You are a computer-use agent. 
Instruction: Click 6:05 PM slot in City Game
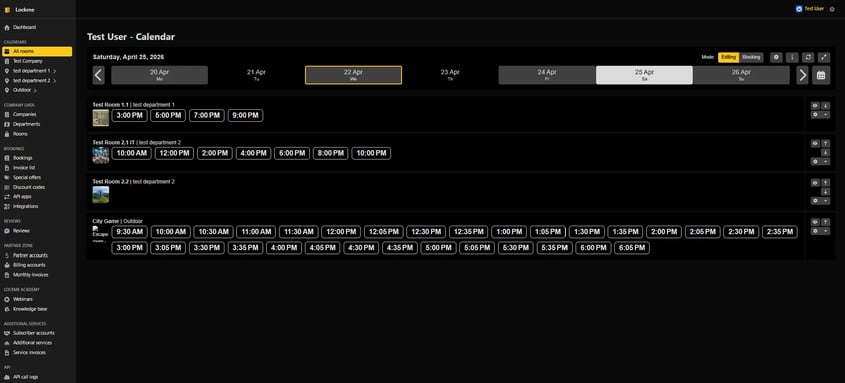[x=632, y=248]
